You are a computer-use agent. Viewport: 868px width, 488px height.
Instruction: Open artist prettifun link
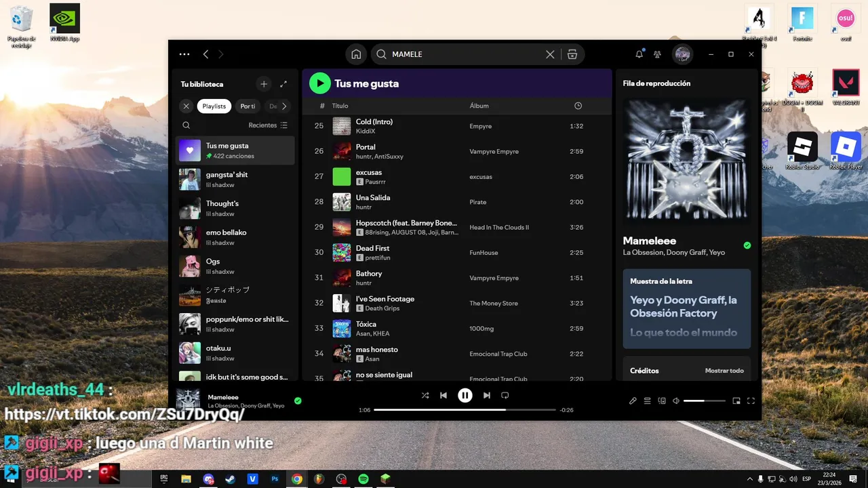click(378, 258)
